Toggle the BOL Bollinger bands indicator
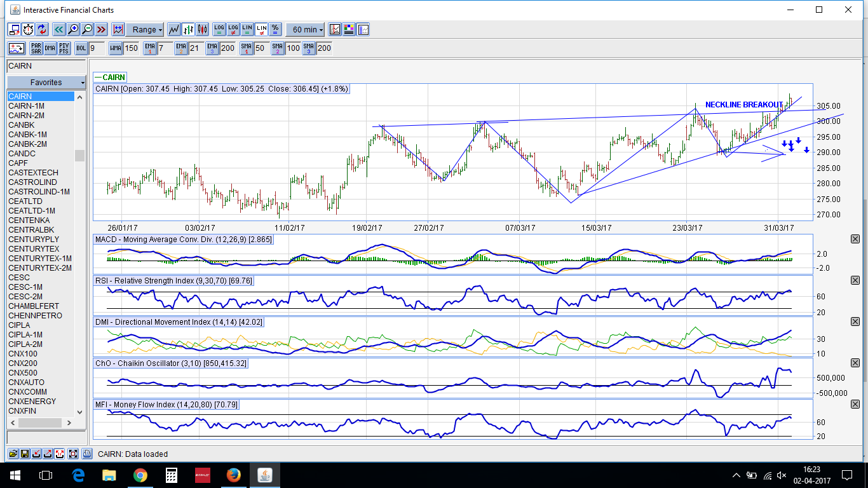868x488 pixels. [81, 48]
